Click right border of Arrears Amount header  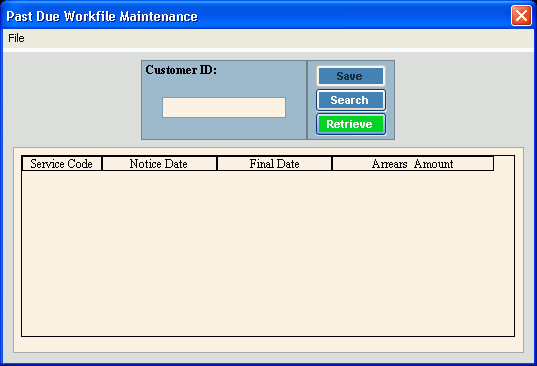coord(494,164)
